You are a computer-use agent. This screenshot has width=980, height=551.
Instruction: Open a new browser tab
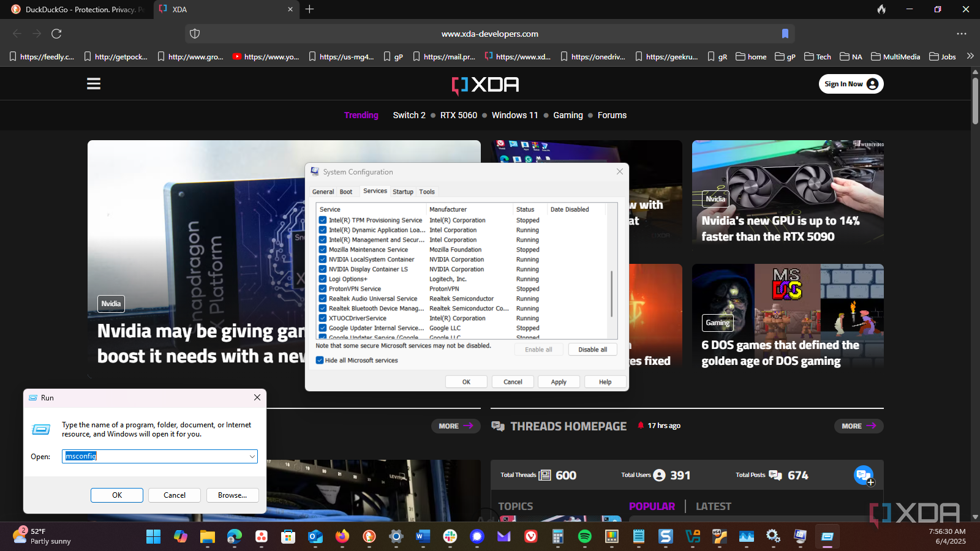(309, 9)
